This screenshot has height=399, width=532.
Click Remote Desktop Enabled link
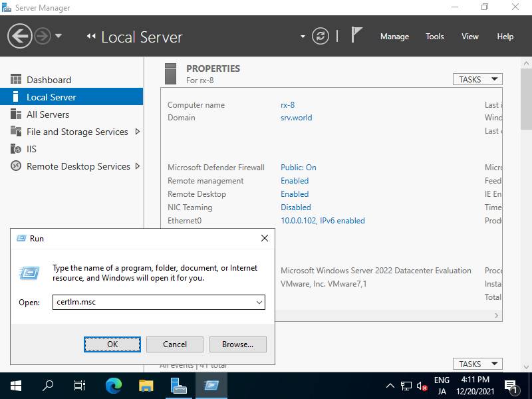295,194
